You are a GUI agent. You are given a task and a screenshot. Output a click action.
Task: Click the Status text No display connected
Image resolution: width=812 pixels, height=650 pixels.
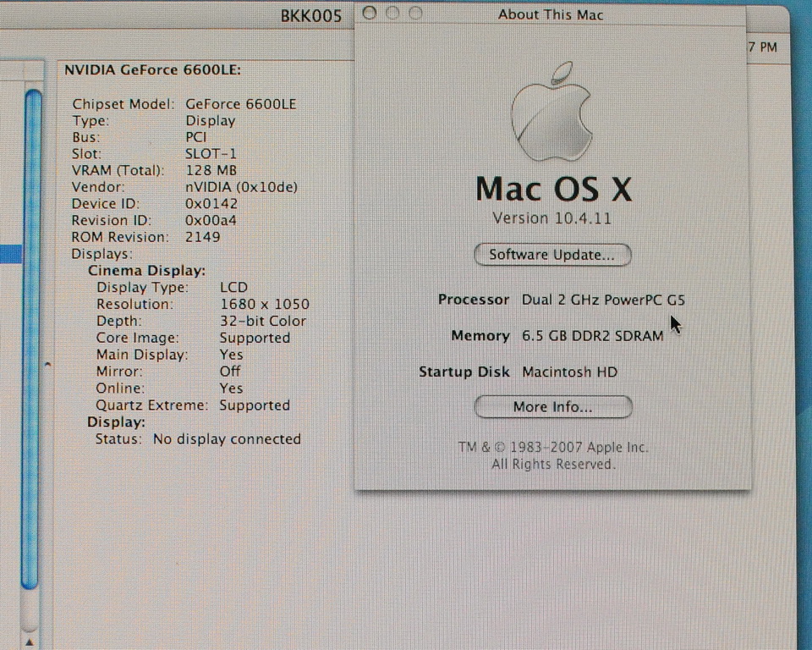(227, 439)
